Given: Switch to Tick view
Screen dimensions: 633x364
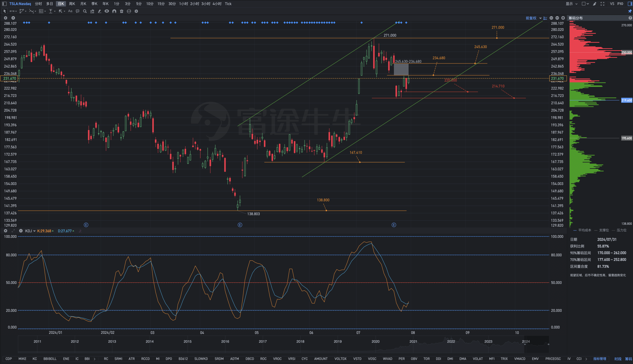Looking at the screenshot, I should coord(228,4).
